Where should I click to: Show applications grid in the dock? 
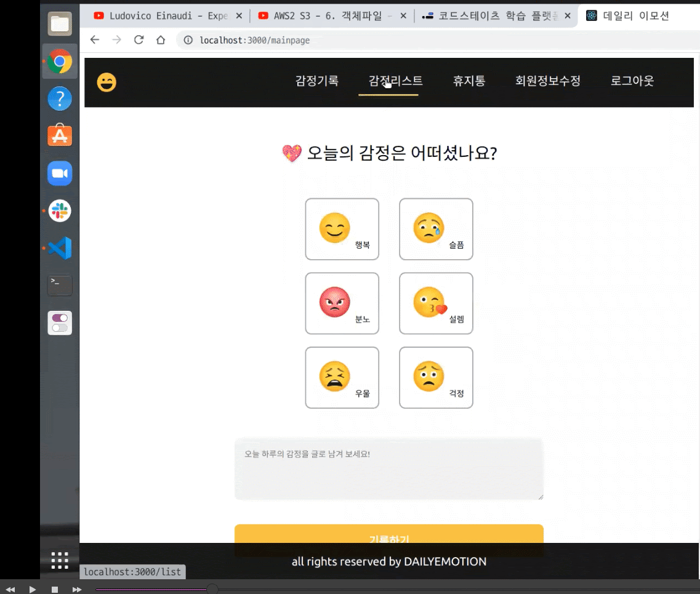coord(60,560)
